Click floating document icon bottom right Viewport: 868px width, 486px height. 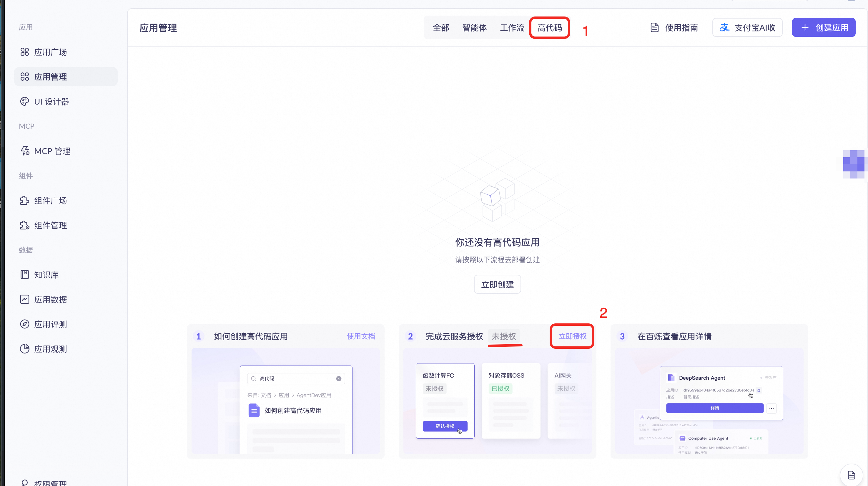coord(851,475)
